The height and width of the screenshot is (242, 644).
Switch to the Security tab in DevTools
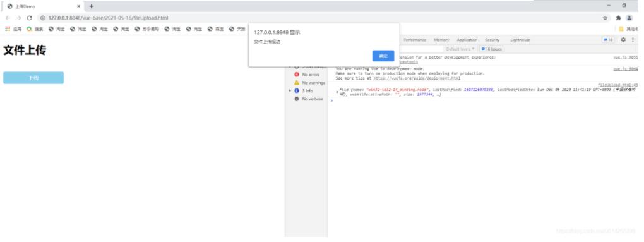pyautogui.click(x=492, y=40)
